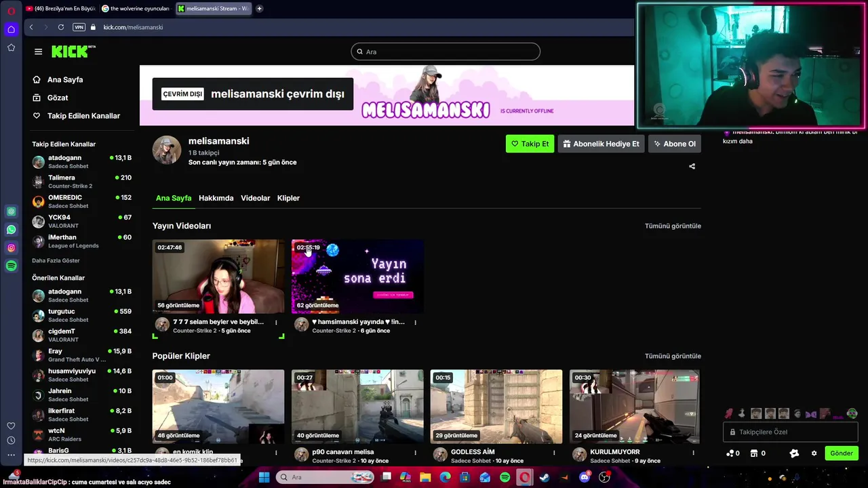Click the Gönder chat button
Screen dimensions: 868x488
point(842,453)
